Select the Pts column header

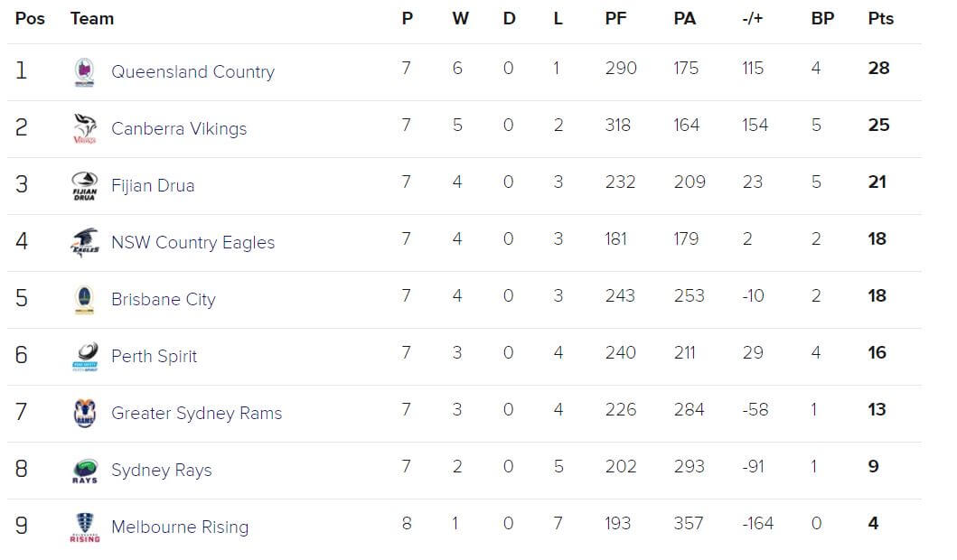881,18
